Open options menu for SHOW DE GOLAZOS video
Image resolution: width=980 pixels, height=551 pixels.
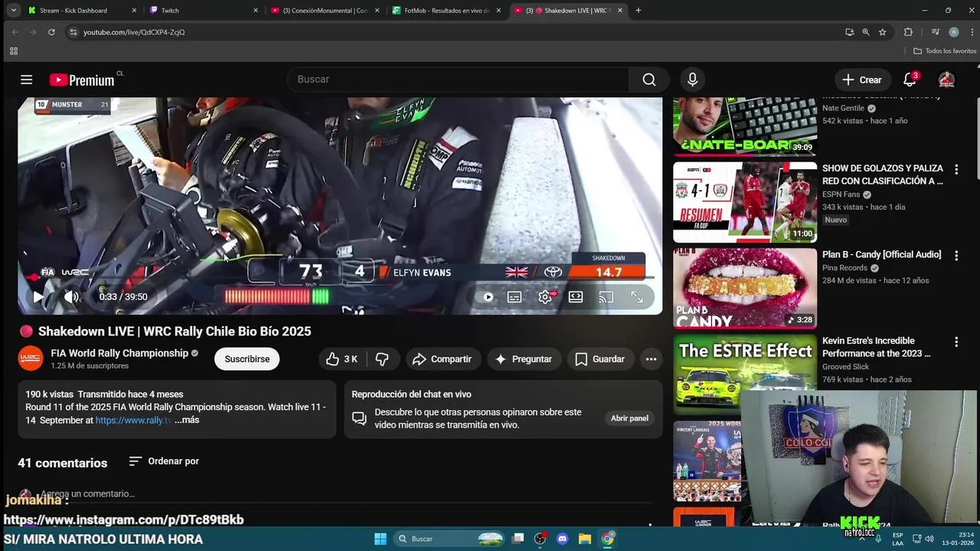coord(956,169)
